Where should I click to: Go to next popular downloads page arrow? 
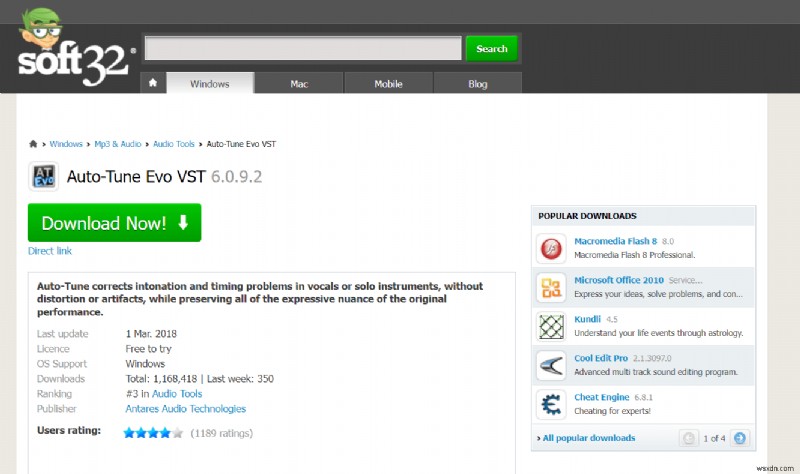[x=740, y=438]
